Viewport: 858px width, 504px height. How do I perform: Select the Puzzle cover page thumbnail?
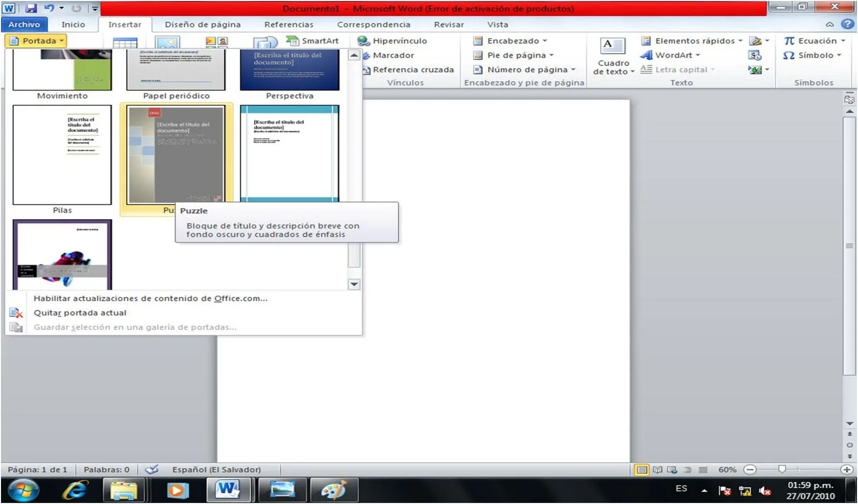coord(176,155)
